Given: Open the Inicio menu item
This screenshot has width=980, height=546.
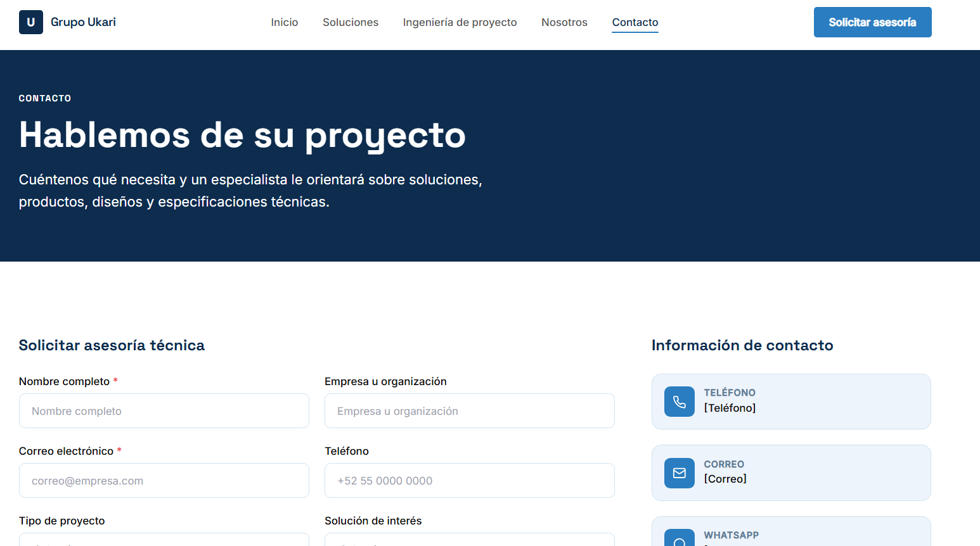Looking at the screenshot, I should tap(285, 22).
